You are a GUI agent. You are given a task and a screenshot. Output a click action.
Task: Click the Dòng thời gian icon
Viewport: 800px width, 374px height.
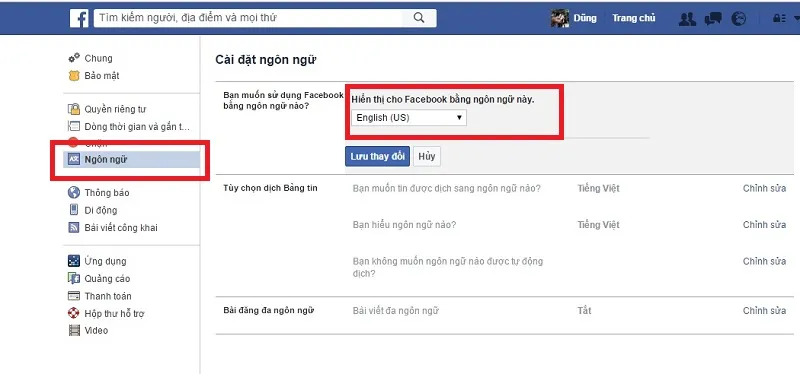[x=74, y=127]
